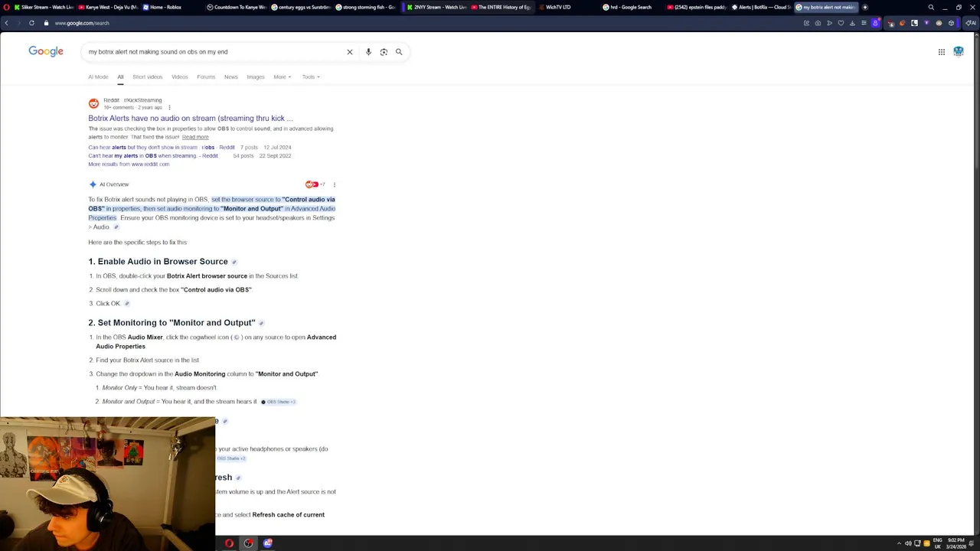Click the 'Enable Audio in Browser Source' heading
The height and width of the screenshot is (551, 980).
(158, 262)
